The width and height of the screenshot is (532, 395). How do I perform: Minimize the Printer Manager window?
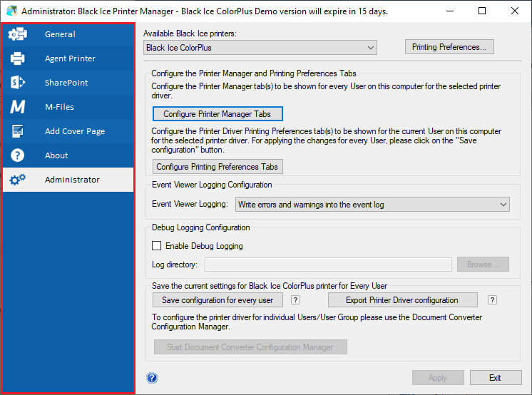click(450, 11)
